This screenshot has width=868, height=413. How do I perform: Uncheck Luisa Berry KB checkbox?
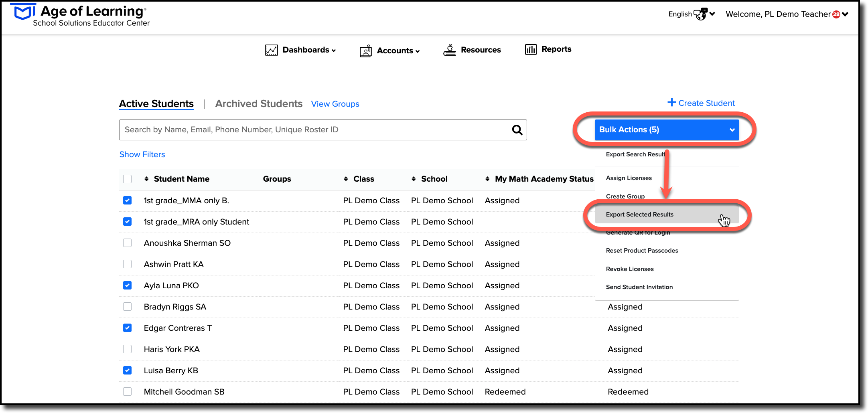point(128,370)
